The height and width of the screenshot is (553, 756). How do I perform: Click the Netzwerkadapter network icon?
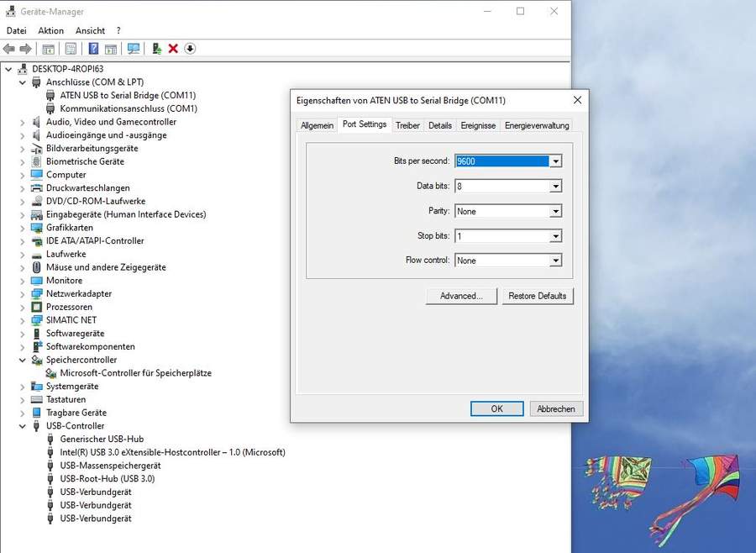click(x=37, y=294)
